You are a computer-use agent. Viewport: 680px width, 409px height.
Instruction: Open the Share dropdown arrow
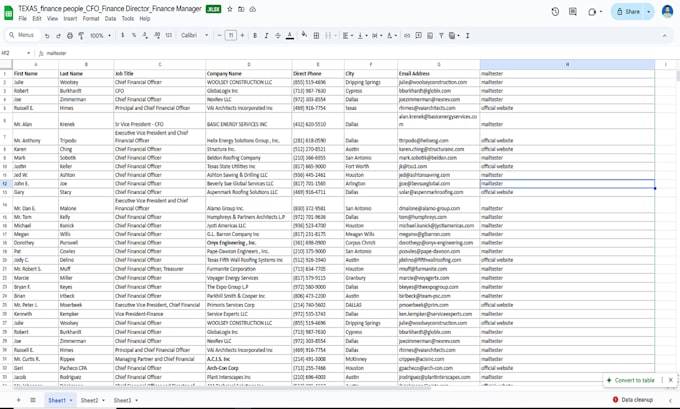[648, 12]
